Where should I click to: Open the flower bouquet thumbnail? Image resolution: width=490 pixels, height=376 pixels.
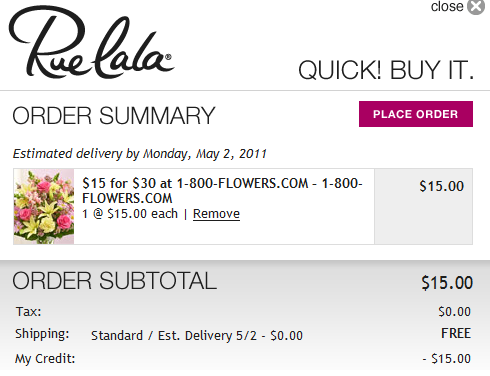coord(44,206)
